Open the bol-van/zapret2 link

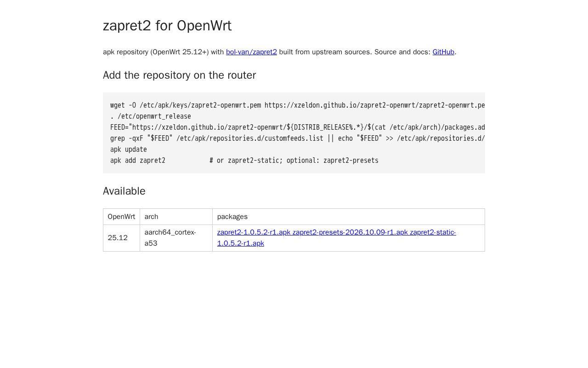pos(251,52)
